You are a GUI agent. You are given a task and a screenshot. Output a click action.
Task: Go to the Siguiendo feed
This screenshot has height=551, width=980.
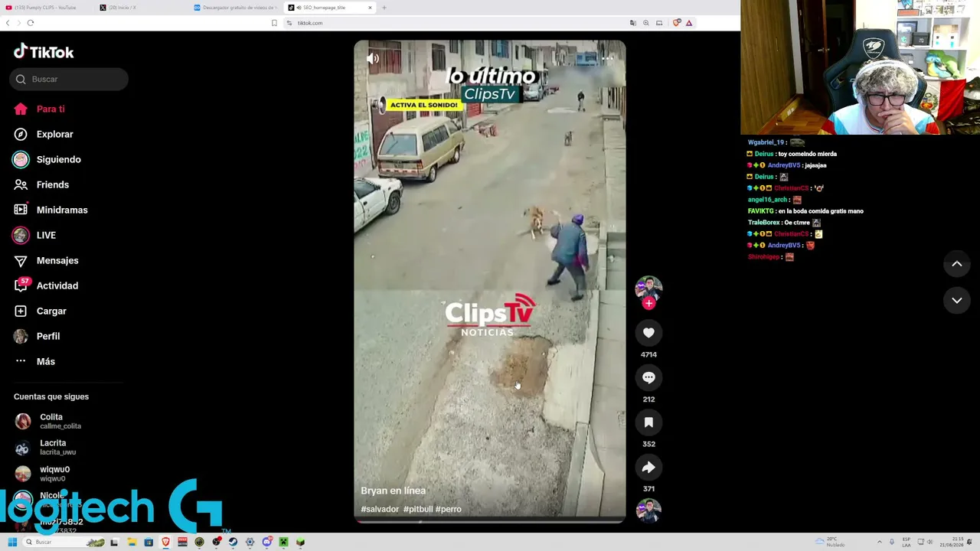coord(47,159)
